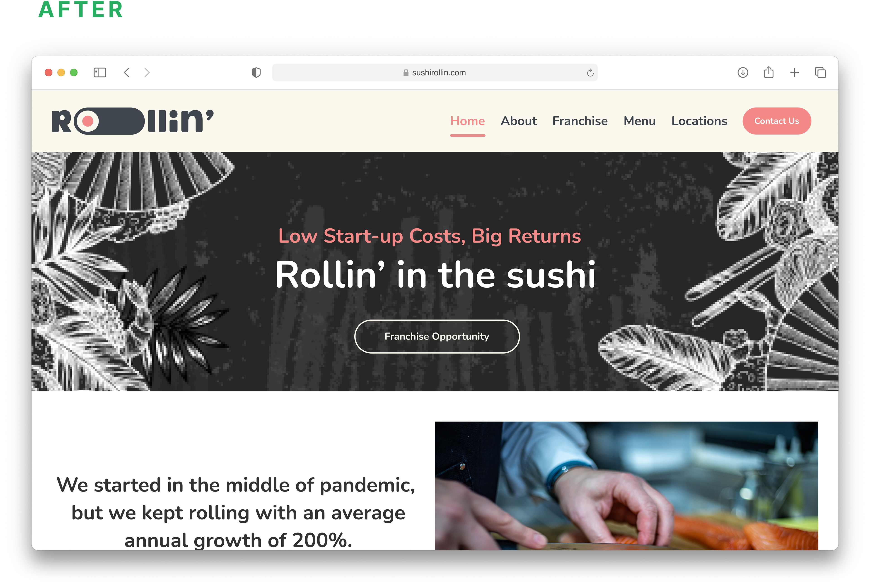The image size is (870, 588).
Task: Click the sushirollin.com address bar
Action: coord(435,73)
